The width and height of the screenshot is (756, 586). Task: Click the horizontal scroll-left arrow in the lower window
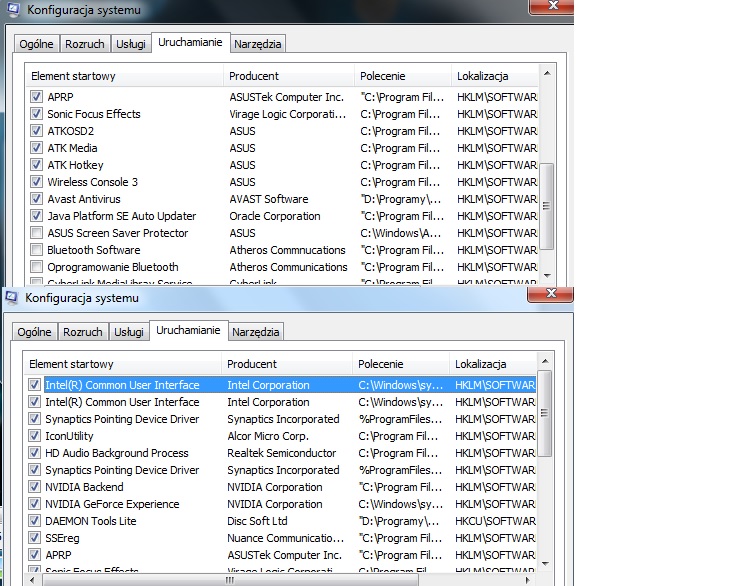(x=32, y=580)
